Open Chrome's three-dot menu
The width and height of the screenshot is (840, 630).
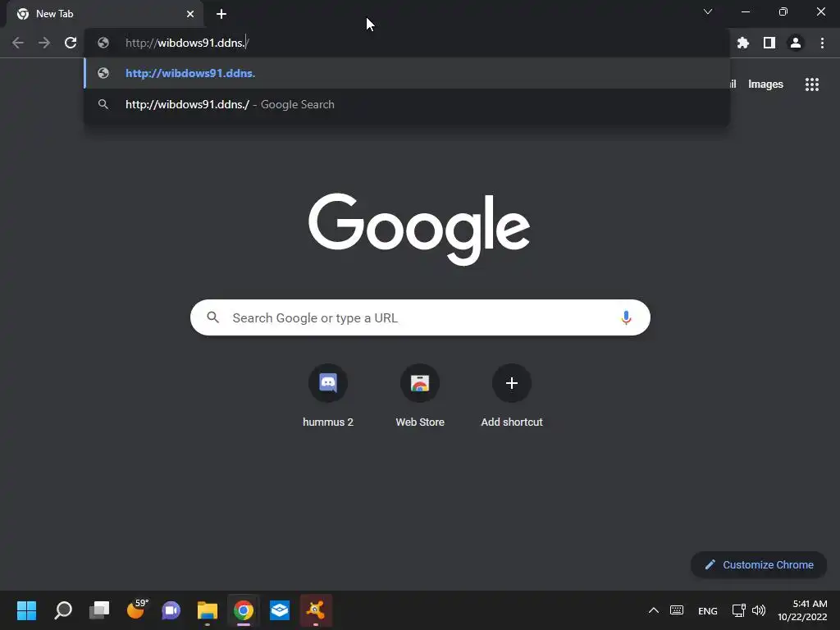pyautogui.click(x=822, y=43)
